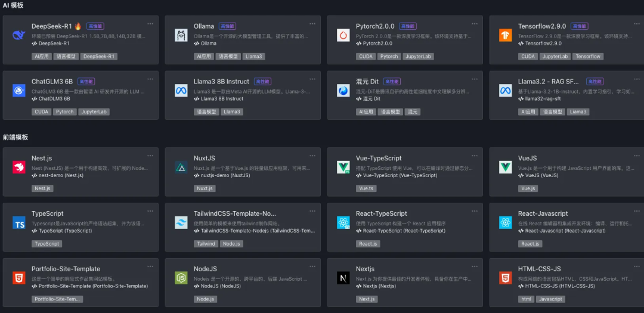Select the JupyterLab tag on Pytorch2.0.0 card
Viewport: 644px width, 313px height.
[x=418, y=56]
